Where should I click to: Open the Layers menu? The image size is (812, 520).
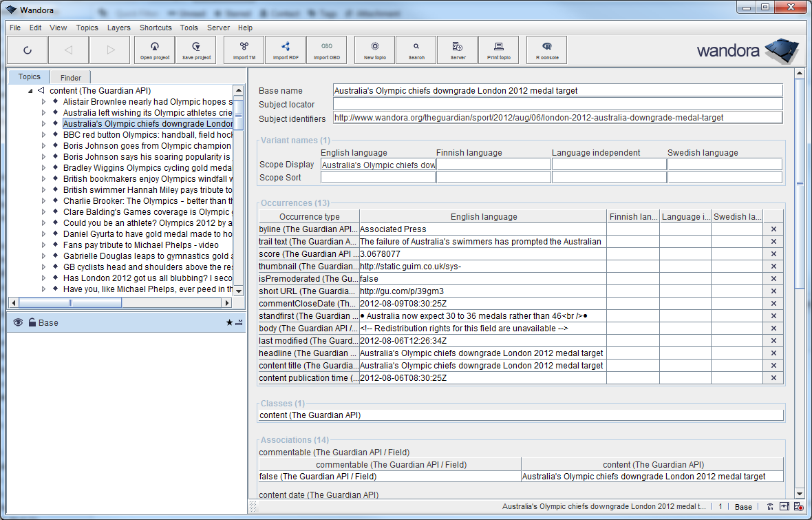point(118,28)
